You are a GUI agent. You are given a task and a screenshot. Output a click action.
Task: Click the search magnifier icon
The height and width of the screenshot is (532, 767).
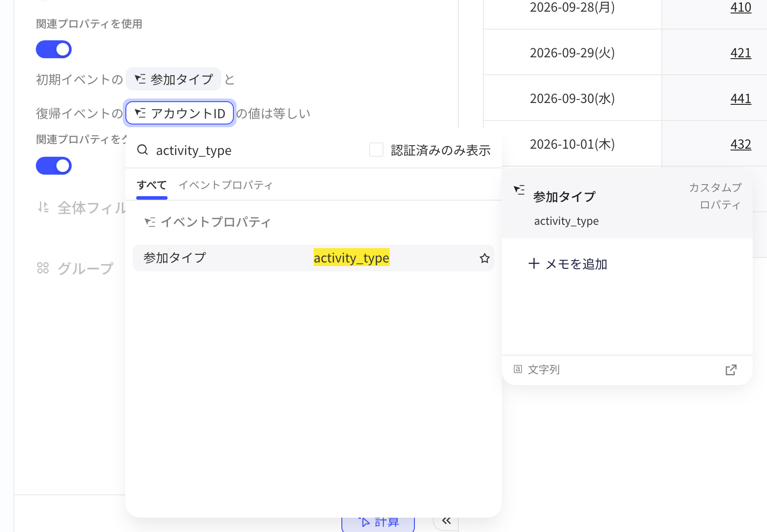pyautogui.click(x=142, y=150)
